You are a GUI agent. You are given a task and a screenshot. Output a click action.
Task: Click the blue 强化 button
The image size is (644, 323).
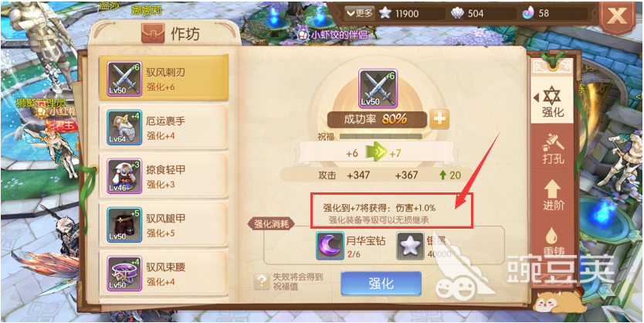(x=381, y=284)
